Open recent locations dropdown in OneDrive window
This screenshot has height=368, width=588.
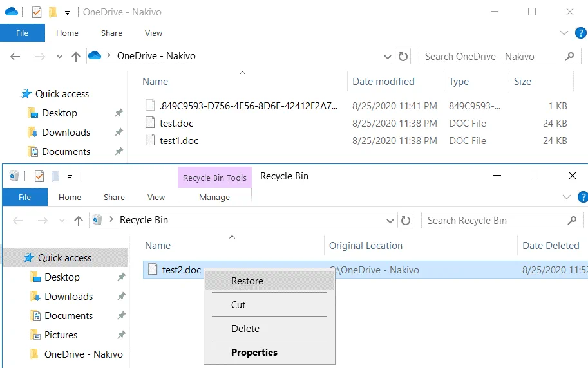tap(59, 57)
